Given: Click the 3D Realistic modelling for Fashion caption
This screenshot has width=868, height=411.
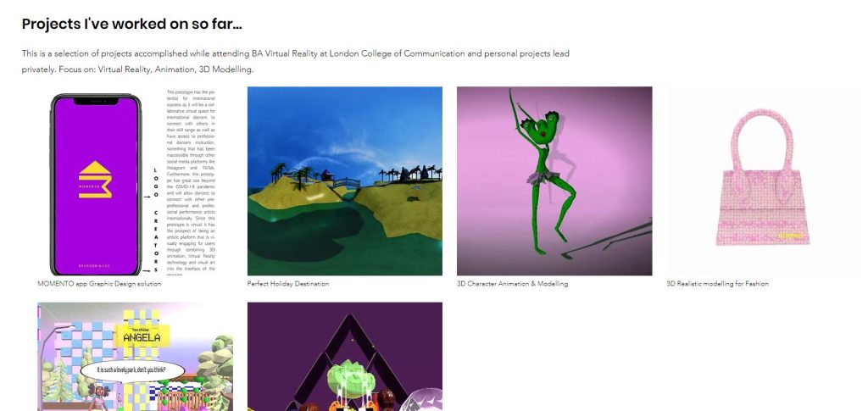Looking at the screenshot, I should point(717,284).
